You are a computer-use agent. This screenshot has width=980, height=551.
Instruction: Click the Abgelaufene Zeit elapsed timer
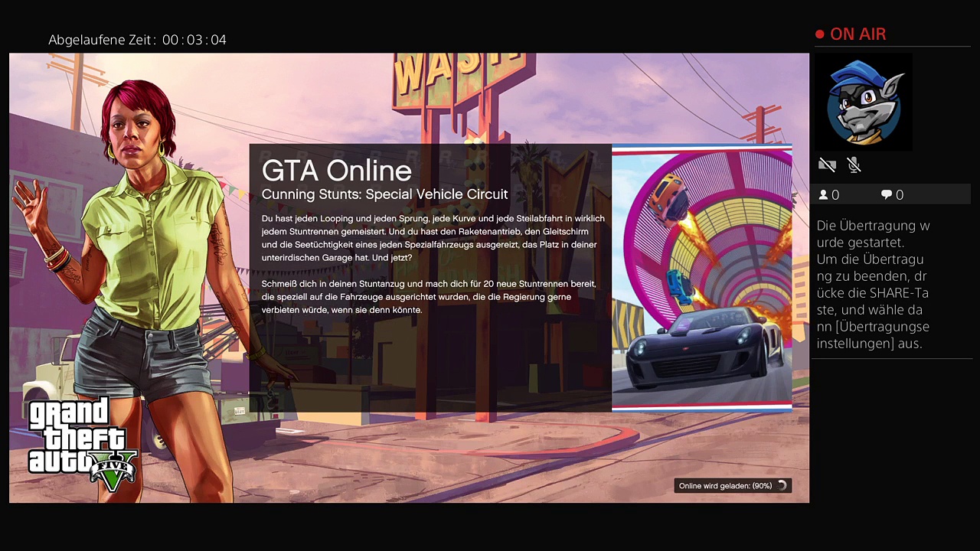[138, 40]
